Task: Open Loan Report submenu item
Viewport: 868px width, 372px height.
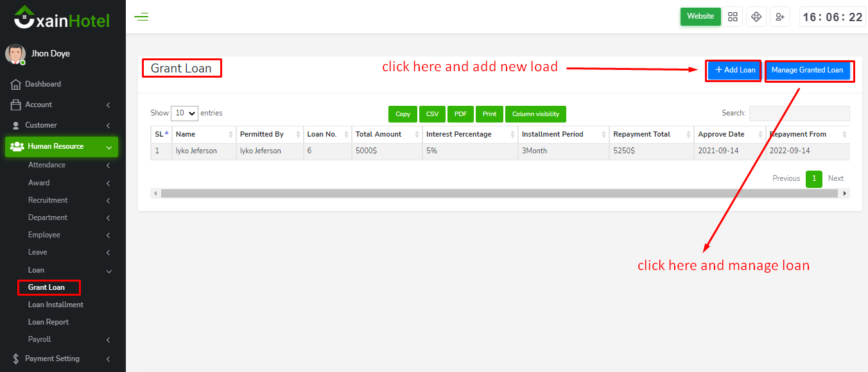Action: click(x=48, y=322)
